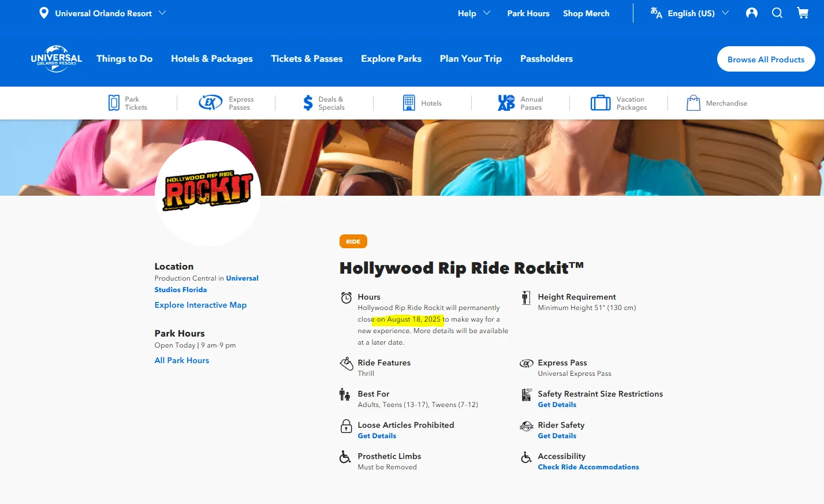Click the Hotels label in sub-navigation
The width and height of the screenshot is (824, 504).
[431, 103]
